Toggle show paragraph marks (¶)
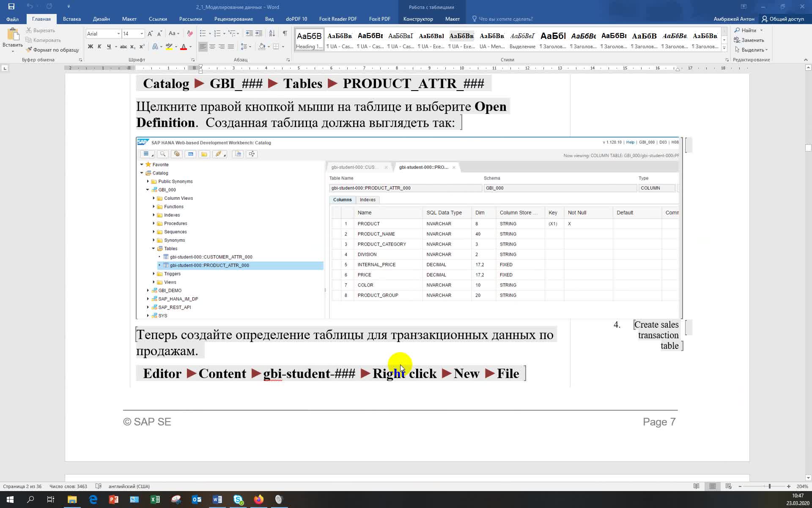 [x=285, y=33]
